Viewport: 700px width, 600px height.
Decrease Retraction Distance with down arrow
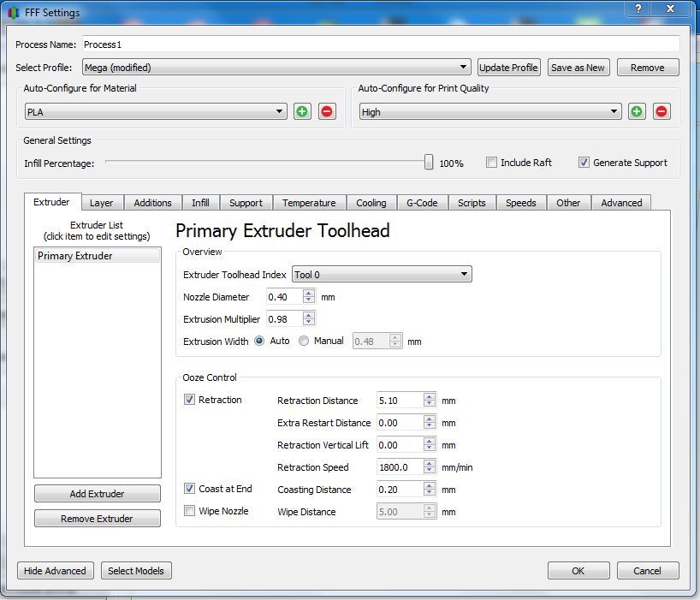click(x=430, y=405)
